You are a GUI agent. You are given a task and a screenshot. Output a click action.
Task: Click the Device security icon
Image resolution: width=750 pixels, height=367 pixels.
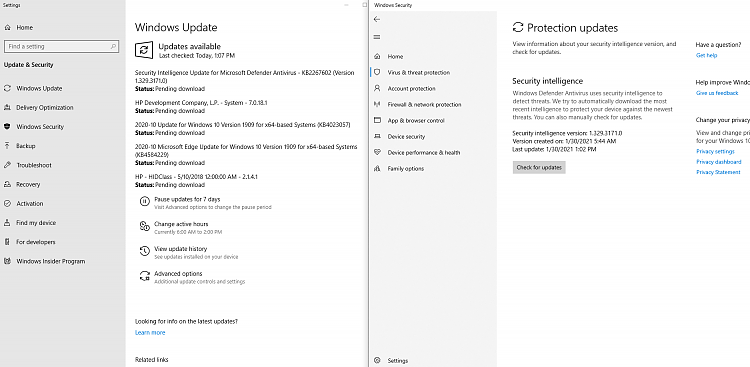click(377, 136)
